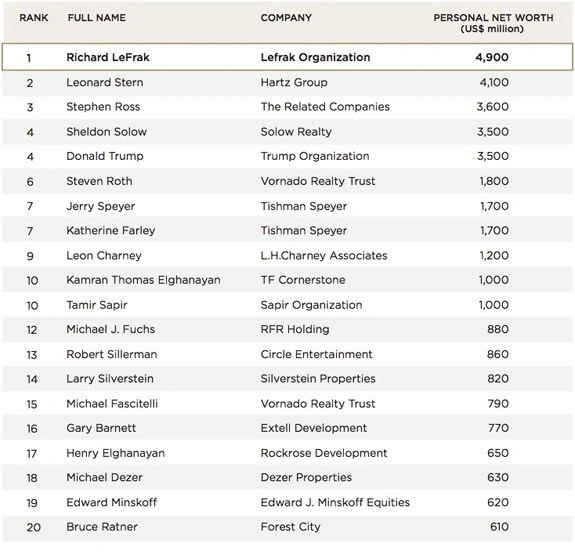Click the Katherine Farley name

111,231
